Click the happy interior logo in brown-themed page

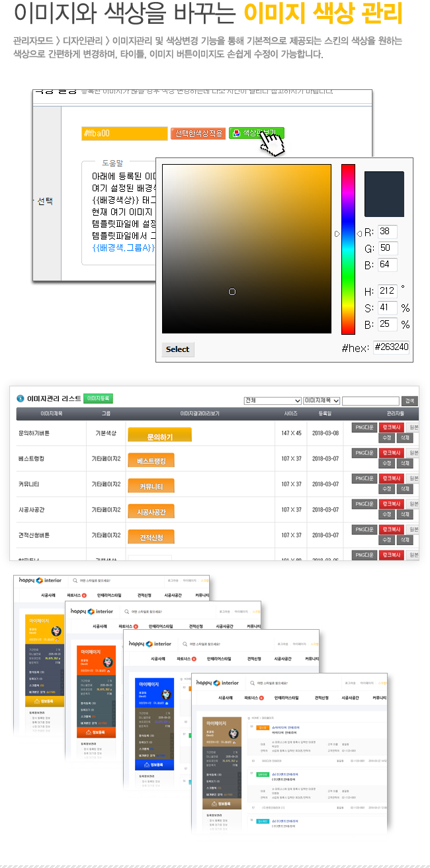[x=218, y=683]
